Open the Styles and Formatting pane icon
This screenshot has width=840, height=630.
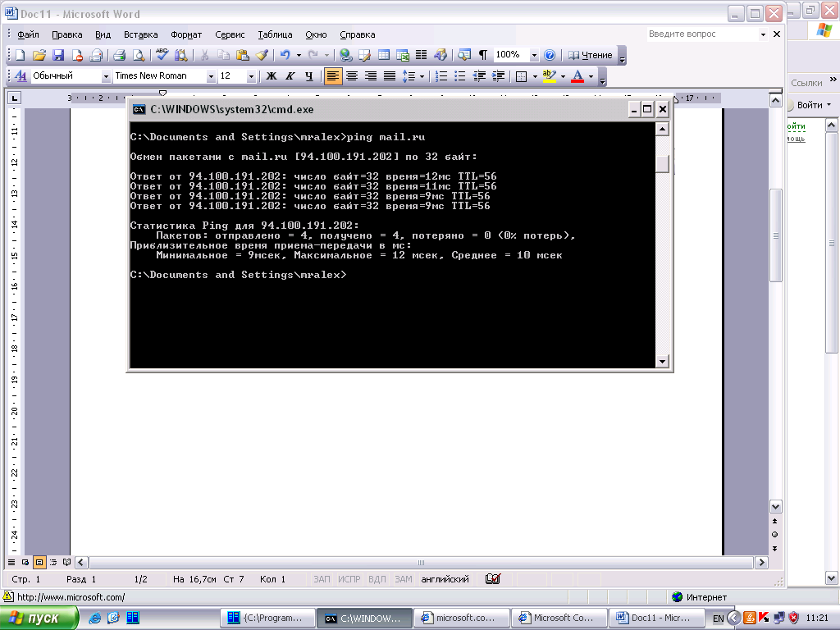(21, 76)
